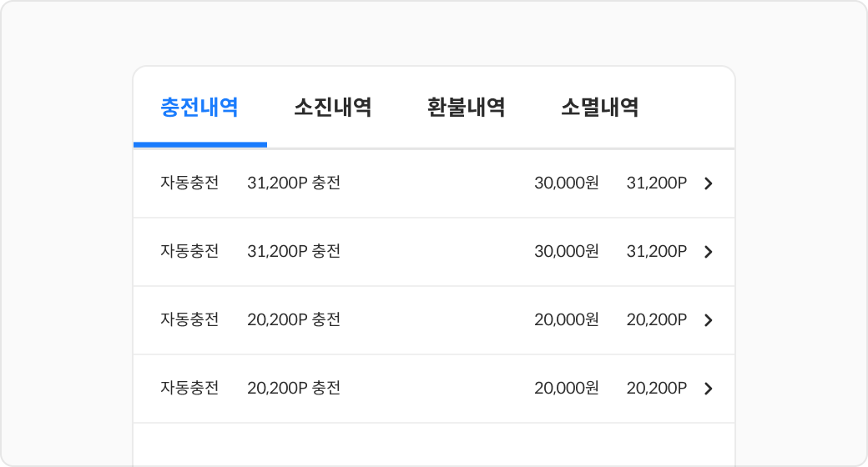Select 자동충전 label in the second row
The height and width of the screenshot is (467, 868).
click(189, 252)
